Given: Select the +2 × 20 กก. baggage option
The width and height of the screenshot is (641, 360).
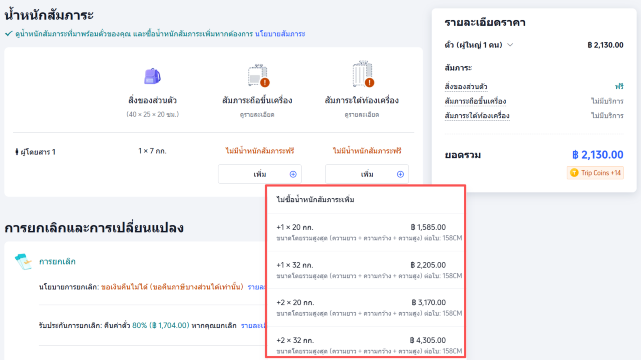Looking at the screenshot, I should point(365,308).
